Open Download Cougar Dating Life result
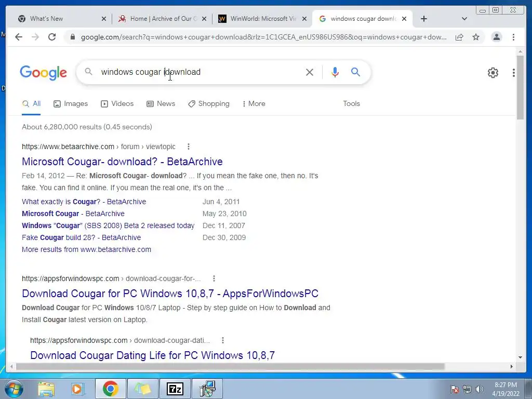Screen dimensions: 532x399 pyautogui.click(x=152, y=355)
